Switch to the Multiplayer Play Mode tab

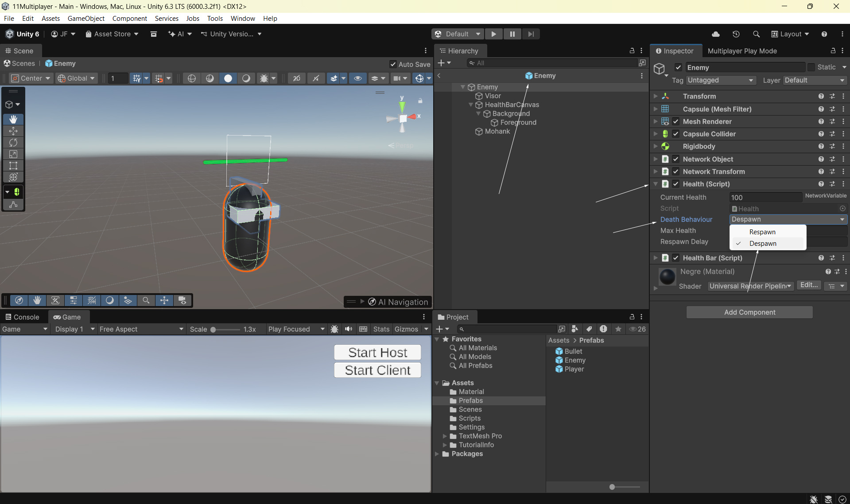[742, 51]
